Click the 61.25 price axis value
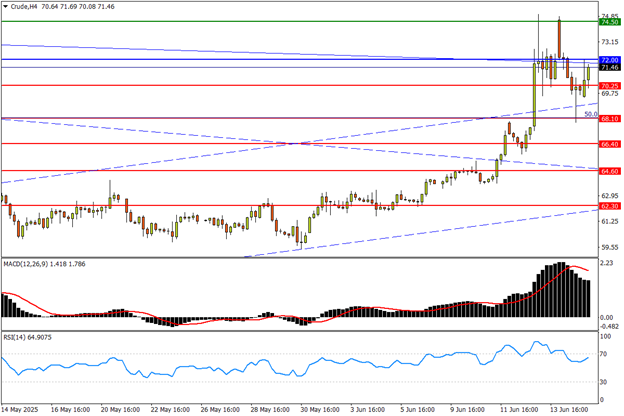This screenshot has height=416, width=624. click(x=610, y=221)
